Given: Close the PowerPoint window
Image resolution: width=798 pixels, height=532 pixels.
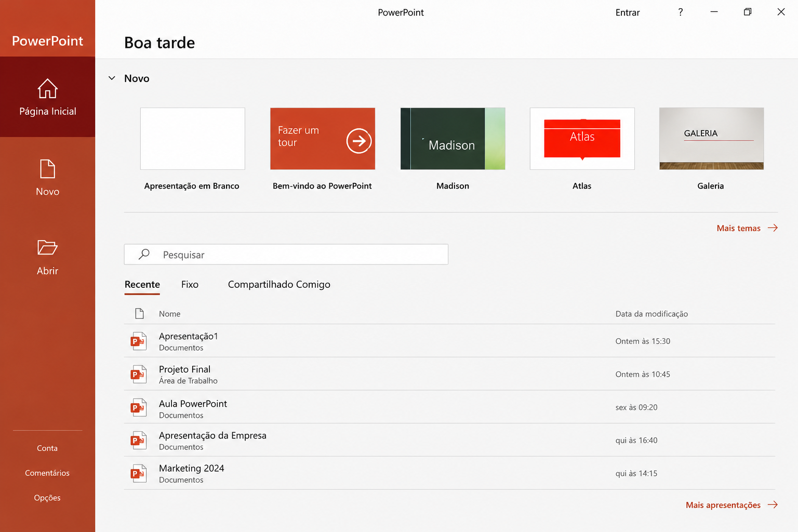Looking at the screenshot, I should point(781,12).
